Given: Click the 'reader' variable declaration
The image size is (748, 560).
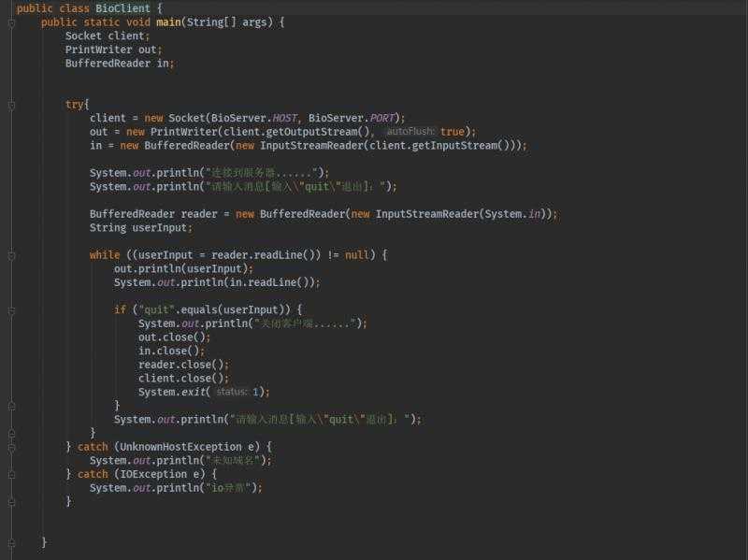Looking at the screenshot, I should [199, 214].
